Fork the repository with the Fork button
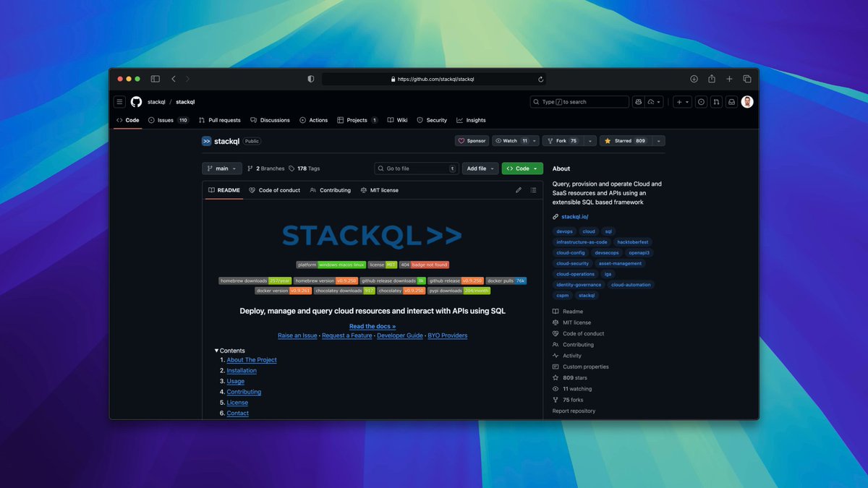Viewport: 868px width, 488px height. coord(561,141)
